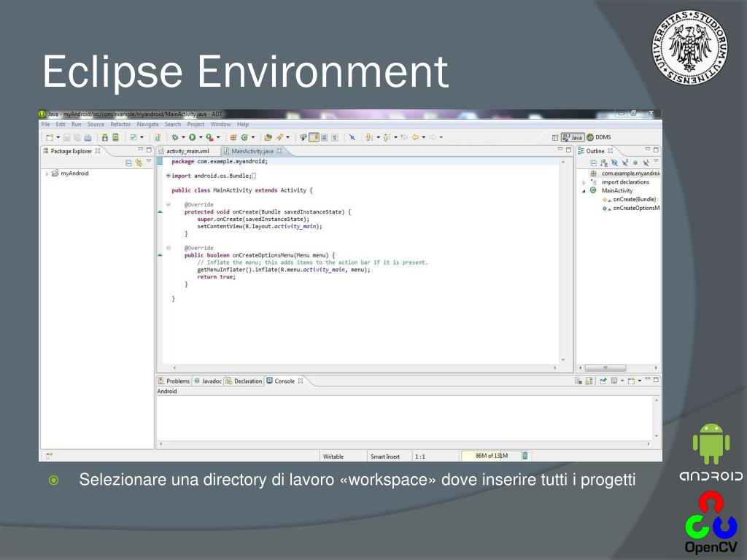
Task: Collapse all in Package Explorer
Action: 128,163
